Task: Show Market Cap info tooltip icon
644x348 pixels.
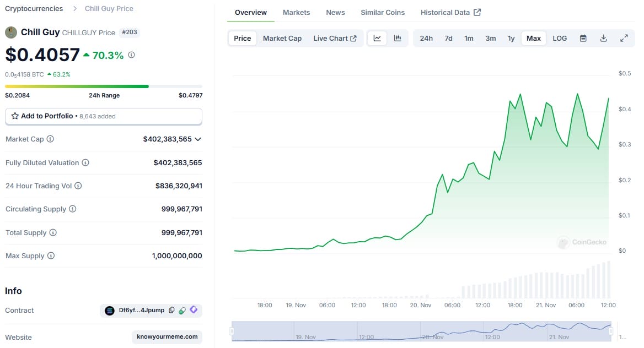Action: point(50,139)
